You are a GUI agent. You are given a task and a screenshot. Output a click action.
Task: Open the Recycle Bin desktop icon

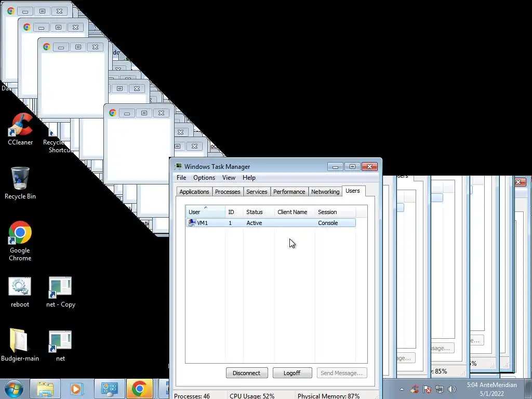click(20, 183)
